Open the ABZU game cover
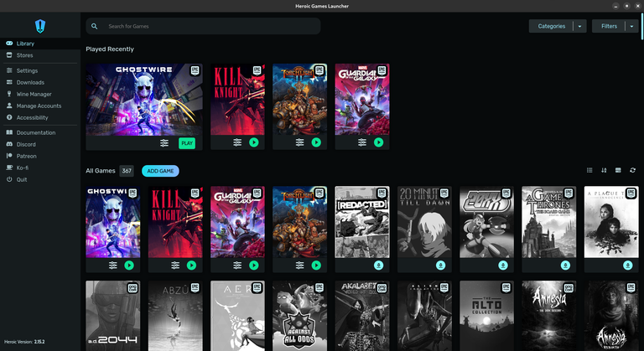Image resolution: width=644 pixels, height=351 pixels. pos(175,316)
